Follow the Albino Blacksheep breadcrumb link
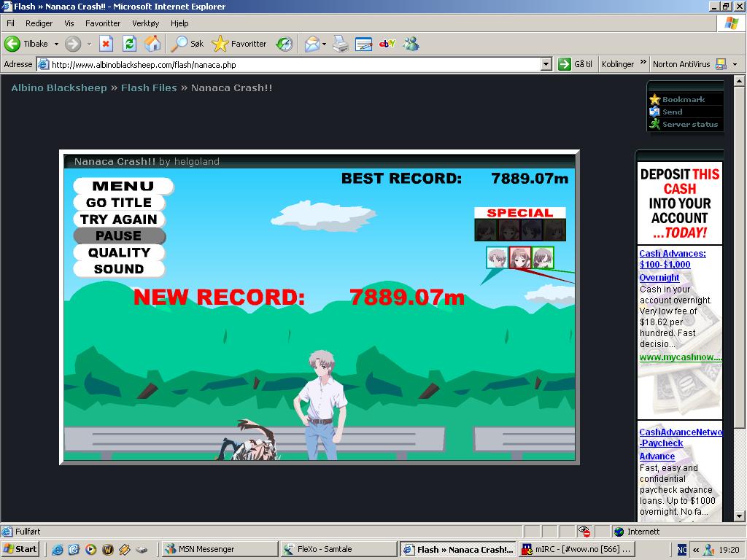This screenshot has height=560, width=747. tap(59, 87)
